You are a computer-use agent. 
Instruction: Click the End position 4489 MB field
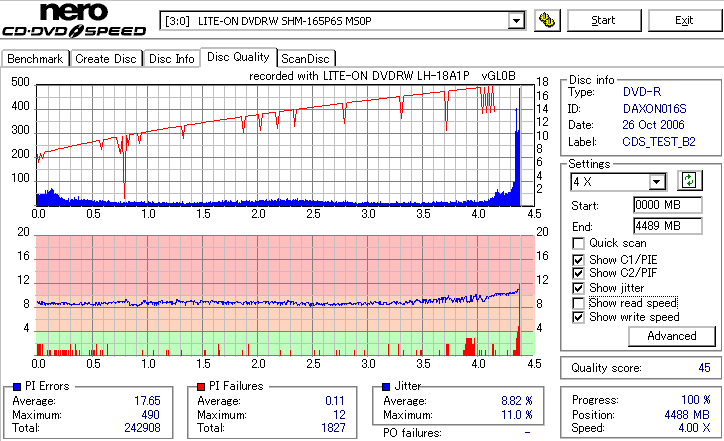(x=668, y=226)
